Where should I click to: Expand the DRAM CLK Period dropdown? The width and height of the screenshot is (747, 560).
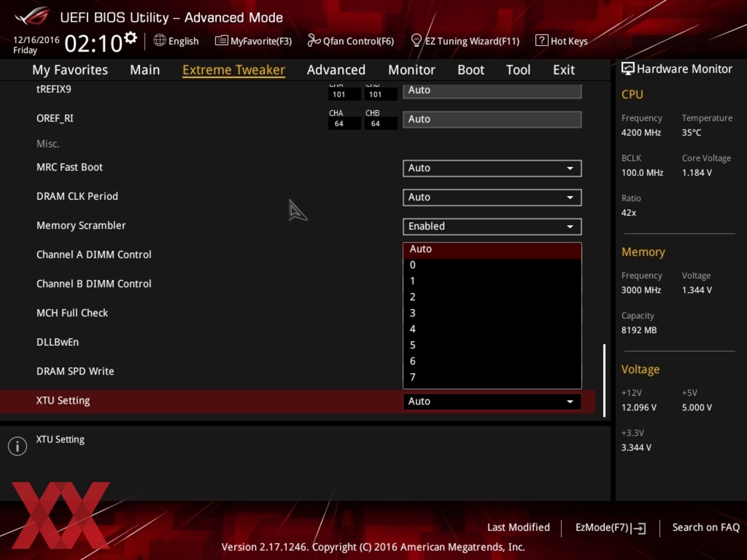coord(492,197)
